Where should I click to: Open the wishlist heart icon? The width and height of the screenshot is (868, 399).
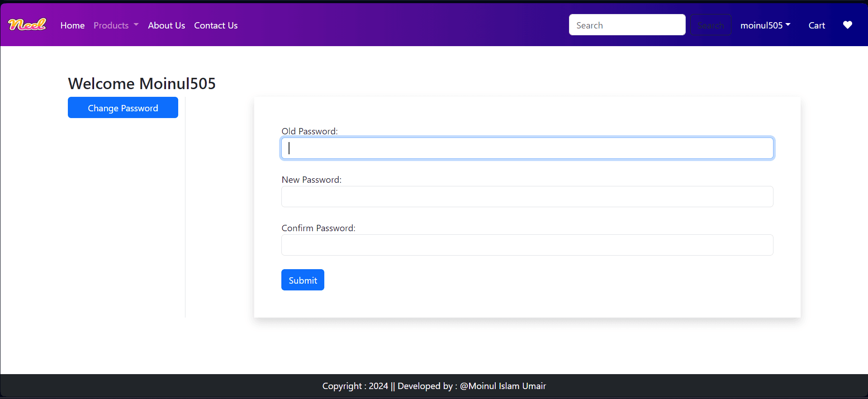pos(847,25)
